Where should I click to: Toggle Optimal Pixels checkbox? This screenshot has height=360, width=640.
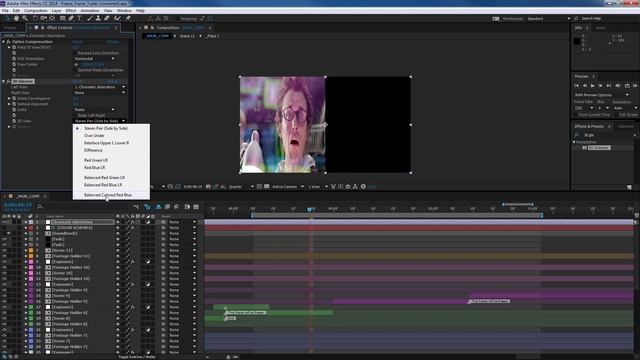[76, 70]
